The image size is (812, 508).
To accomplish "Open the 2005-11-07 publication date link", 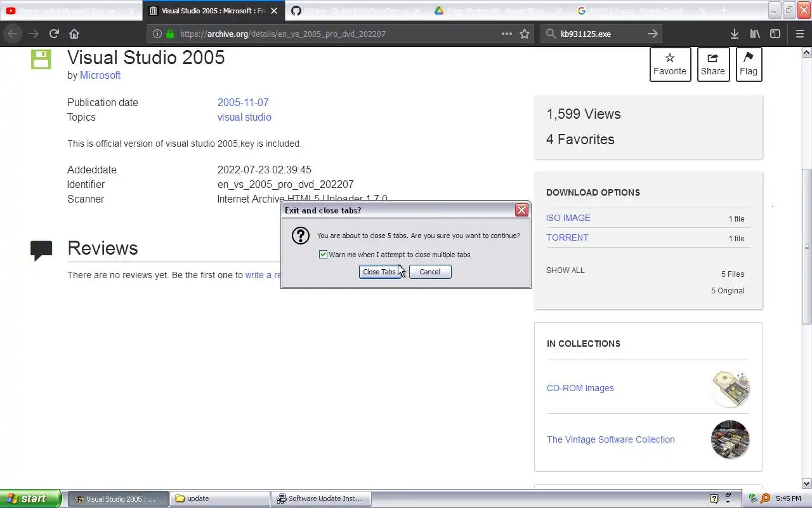I will click(x=243, y=102).
